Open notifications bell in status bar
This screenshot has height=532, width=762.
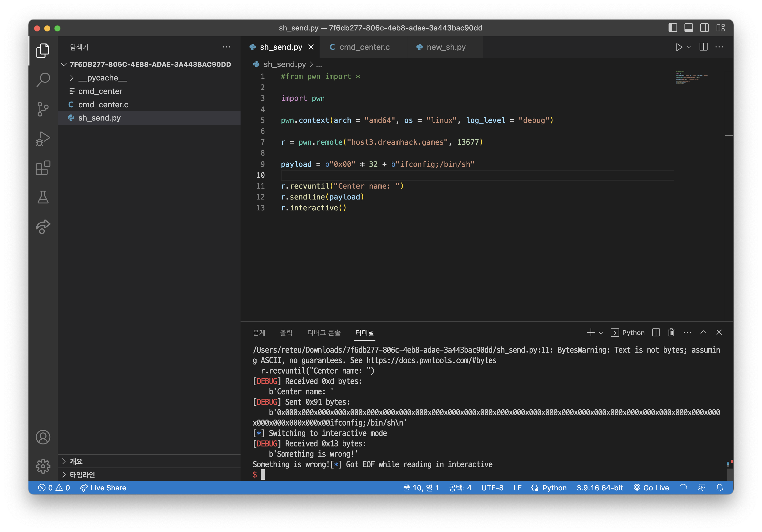point(720,488)
